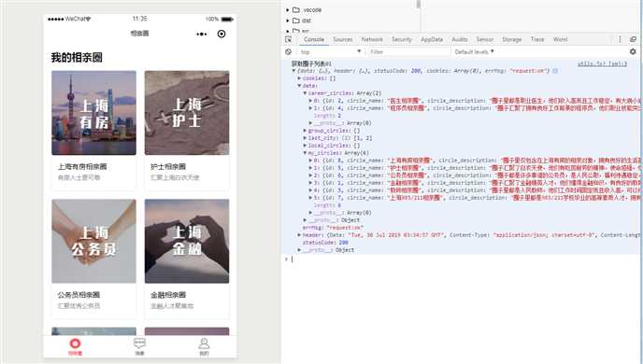Open the 'top' context dropdown
The width and height of the screenshot is (643, 364).
331,51
